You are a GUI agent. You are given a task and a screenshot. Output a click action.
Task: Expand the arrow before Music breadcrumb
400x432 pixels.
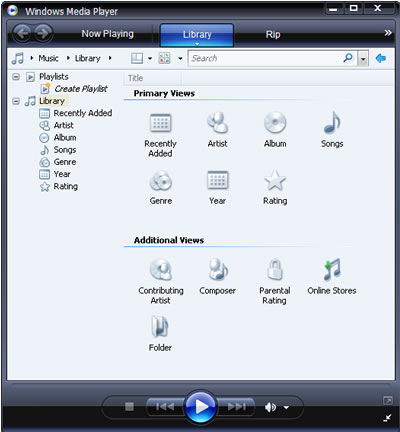(32, 58)
